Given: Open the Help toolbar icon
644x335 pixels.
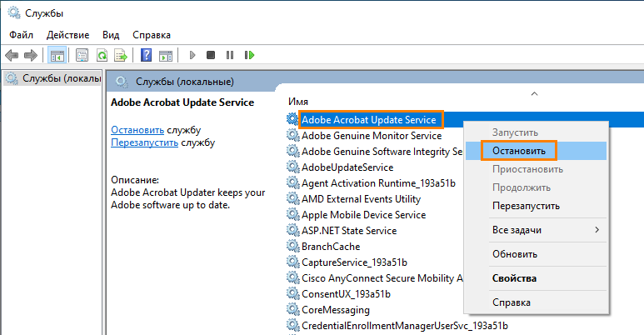Looking at the screenshot, I should coord(147,55).
